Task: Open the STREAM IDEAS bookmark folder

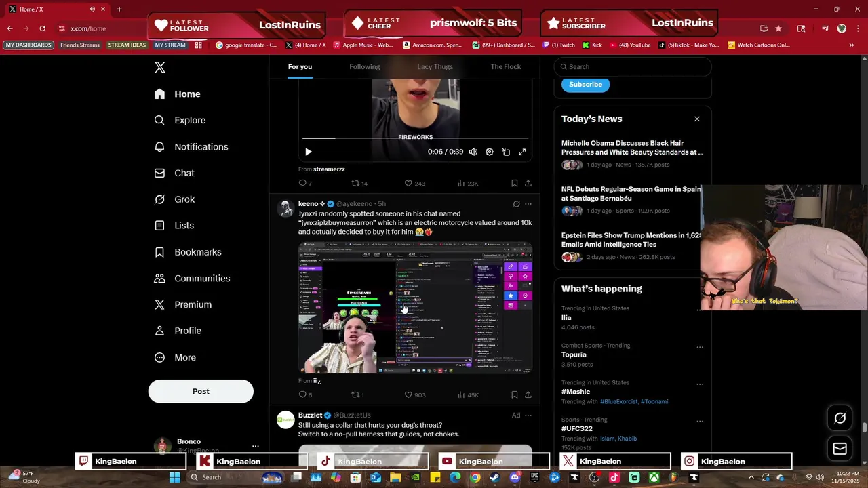Action: tap(127, 45)
